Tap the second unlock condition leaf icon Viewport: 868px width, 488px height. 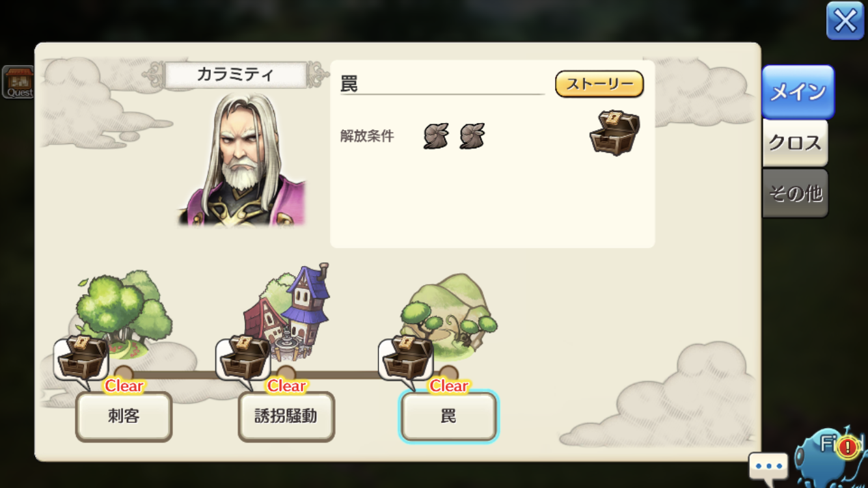pyautogui.click(x=472, y=136)
